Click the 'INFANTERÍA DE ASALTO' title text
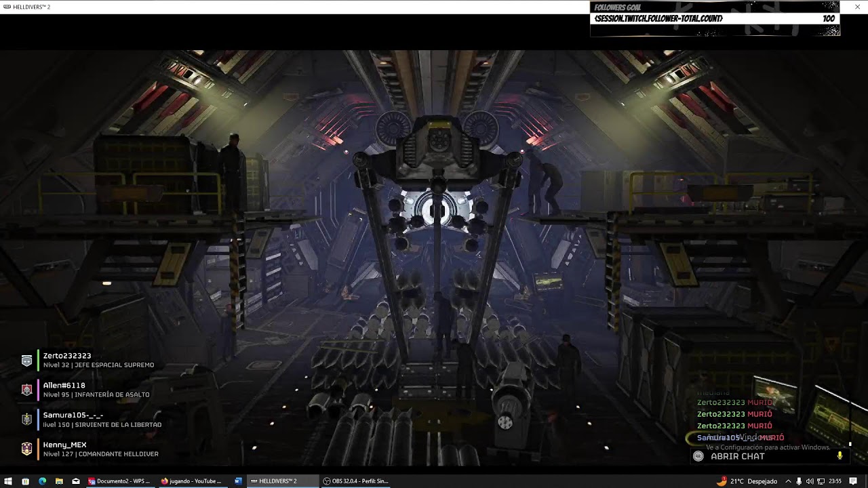The height and width of the screenshot is (488, 868). coord(112,395)
